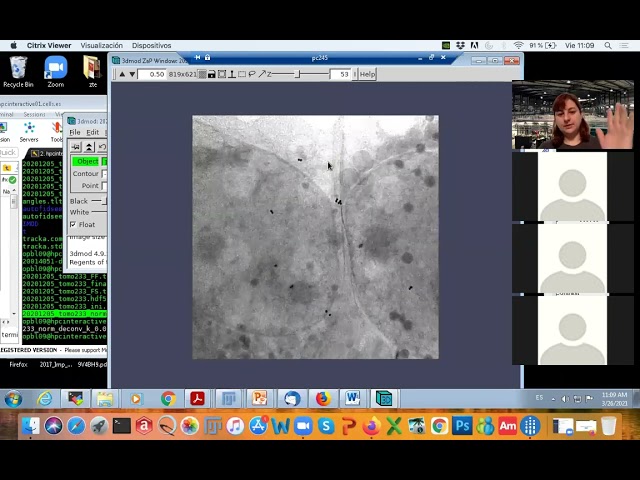
Task: Open the Edit menu in 3dmod window
Action: click(93, 132)
